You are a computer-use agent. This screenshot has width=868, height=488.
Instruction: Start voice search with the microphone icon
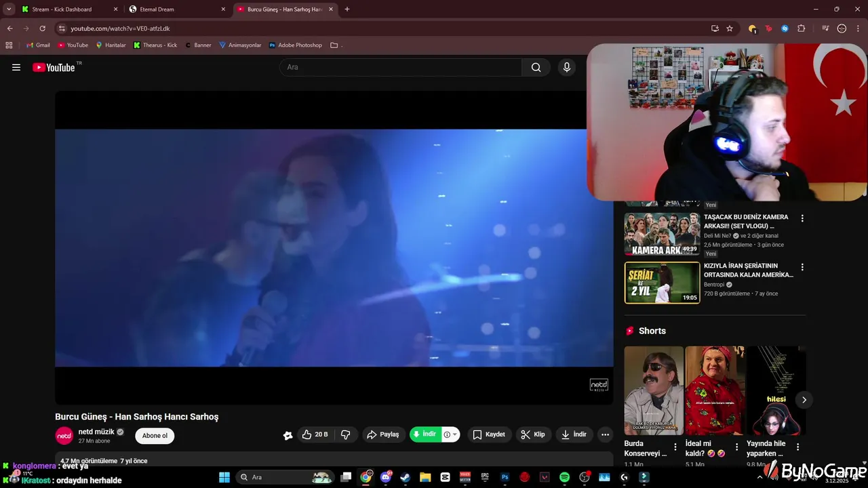567,67
